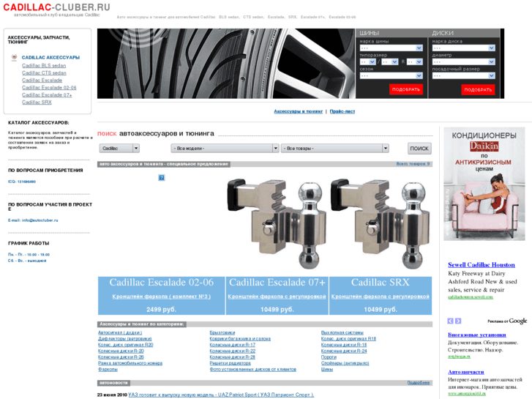This screenshot has height=399, width=532.
Task: Open Cadillac Escalade 02-06 sidebar link
Action: click(x=49, y=88)
